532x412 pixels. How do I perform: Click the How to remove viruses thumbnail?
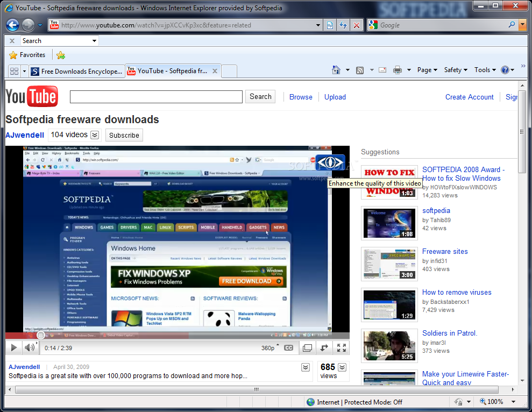point(389,305)
